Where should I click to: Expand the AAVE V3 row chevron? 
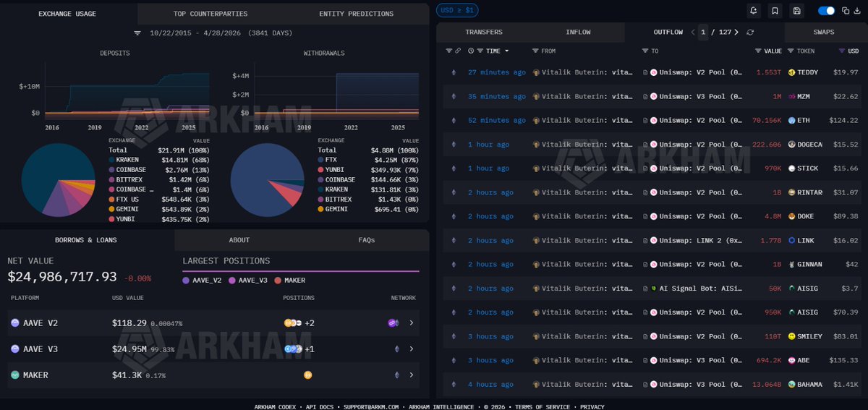click(x=412, y=349)
